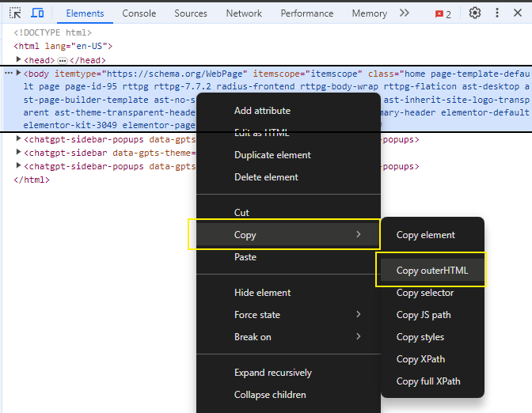Choose Hide element

tap(288, 293)
